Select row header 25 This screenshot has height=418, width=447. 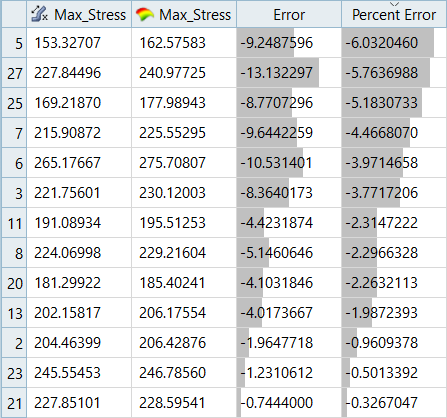pos(14,103)
